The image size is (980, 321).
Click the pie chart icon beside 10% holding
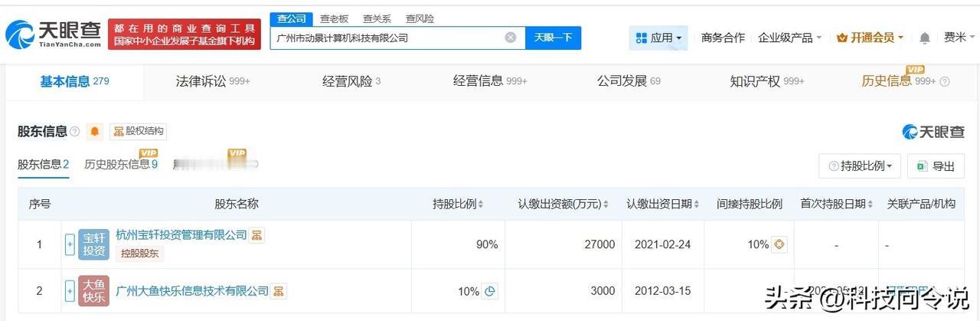pyautogui.click(x=490, y=291)
